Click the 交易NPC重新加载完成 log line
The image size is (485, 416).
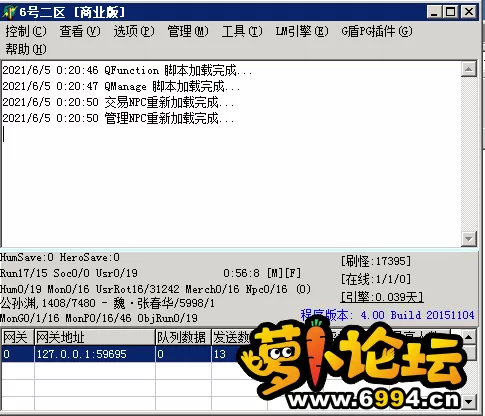point(118,102)
